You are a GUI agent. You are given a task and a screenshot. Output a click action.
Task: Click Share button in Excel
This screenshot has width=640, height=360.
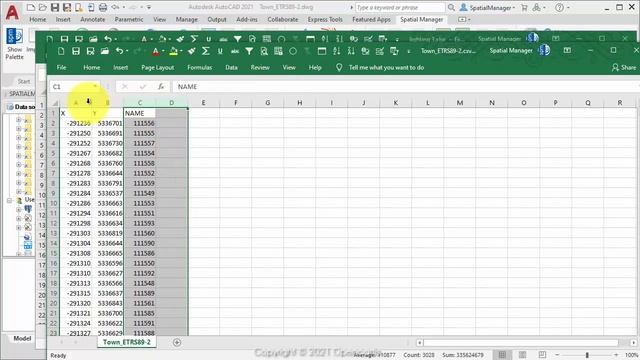(x=624, y=67)
